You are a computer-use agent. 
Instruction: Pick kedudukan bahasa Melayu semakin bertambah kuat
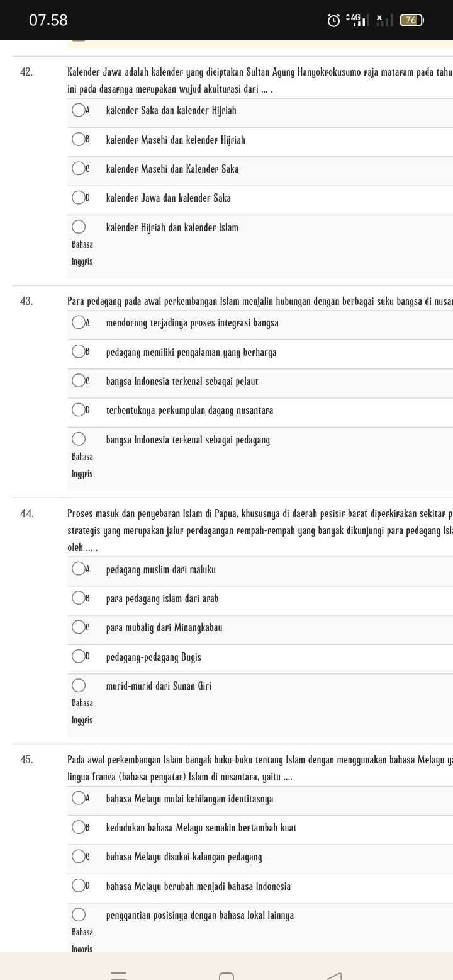(79, 828)
